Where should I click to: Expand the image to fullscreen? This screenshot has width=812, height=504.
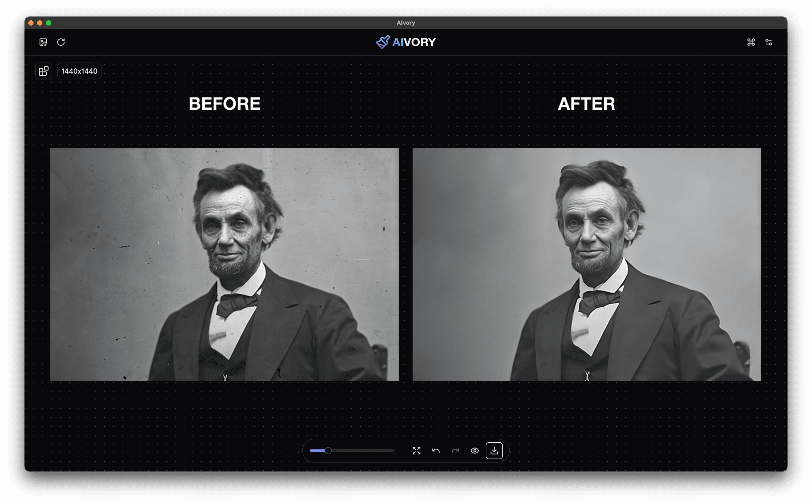click(416, 451)
